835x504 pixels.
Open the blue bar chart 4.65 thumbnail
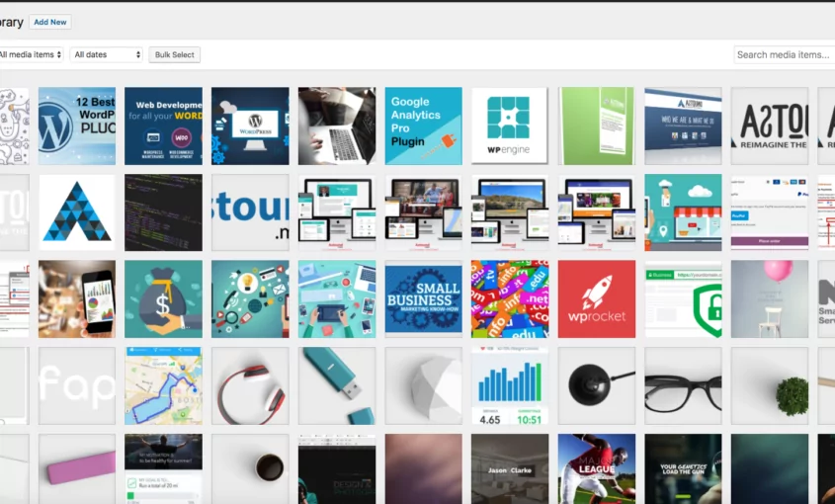pyautogui.click(x=510, y=385)
